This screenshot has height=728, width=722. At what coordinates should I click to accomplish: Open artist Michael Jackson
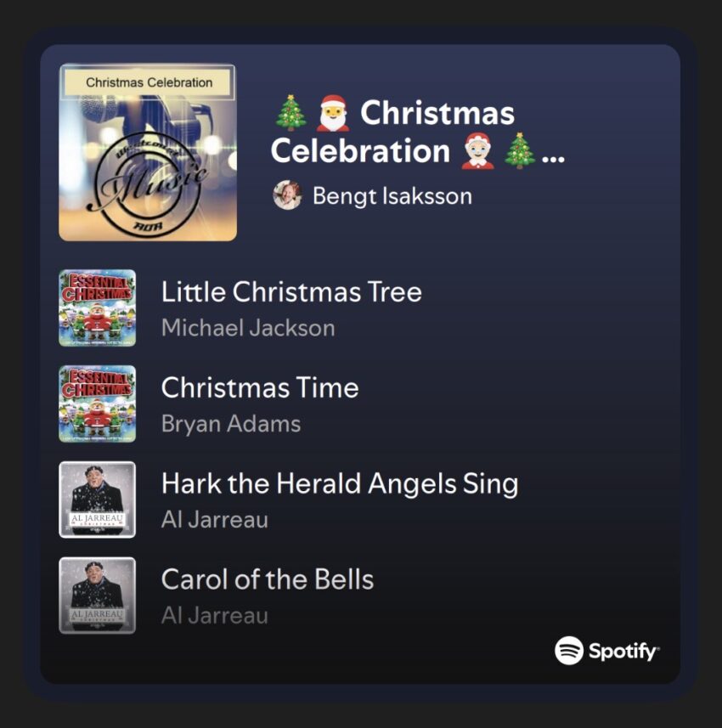248,328
